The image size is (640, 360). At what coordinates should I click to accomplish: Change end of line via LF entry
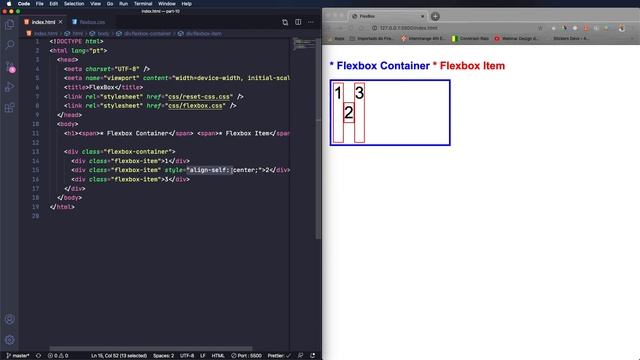(202, 356)
